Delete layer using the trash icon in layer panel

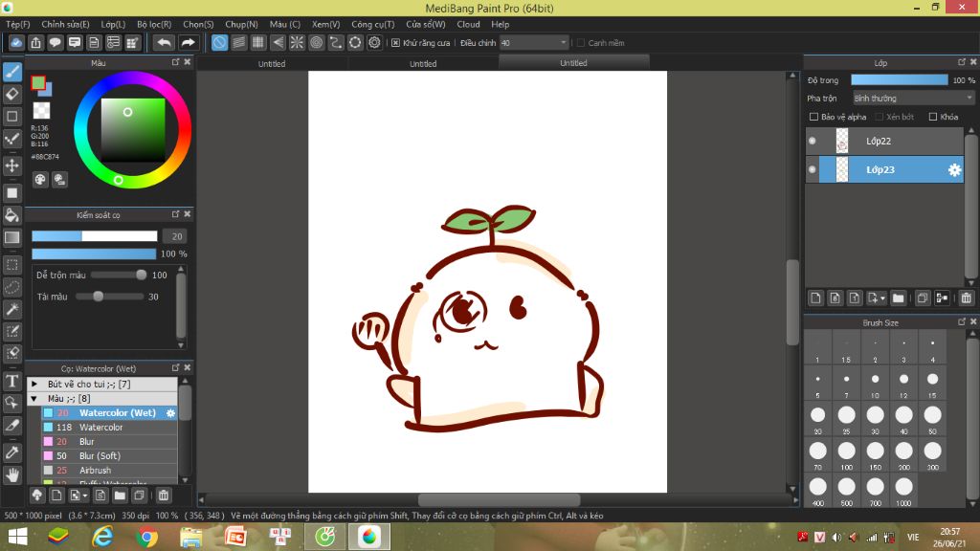tap(967, 298)
